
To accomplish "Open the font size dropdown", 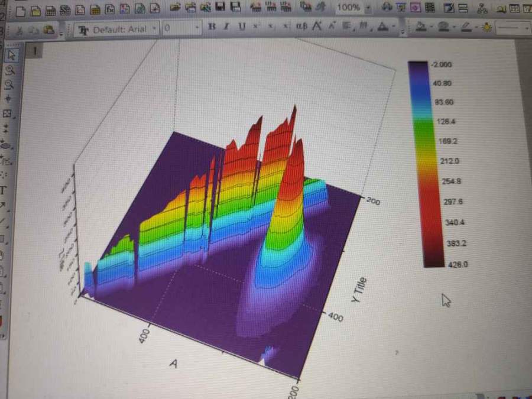I will [197, 28].
